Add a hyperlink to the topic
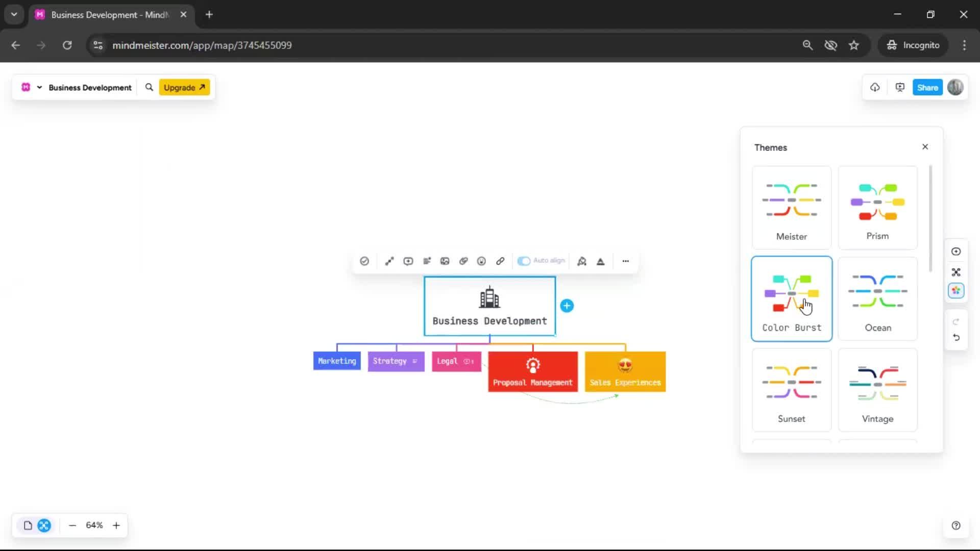The image size is (980, 551). click(x=500, y=261)
